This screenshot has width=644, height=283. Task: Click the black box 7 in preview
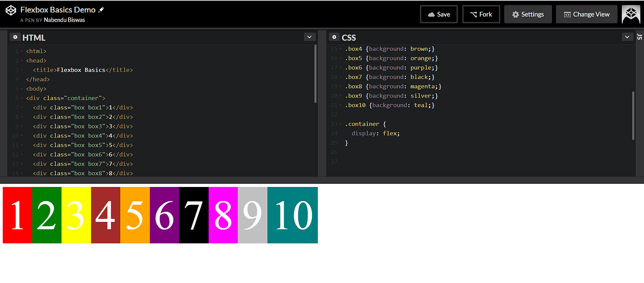[x=194, y=215]
